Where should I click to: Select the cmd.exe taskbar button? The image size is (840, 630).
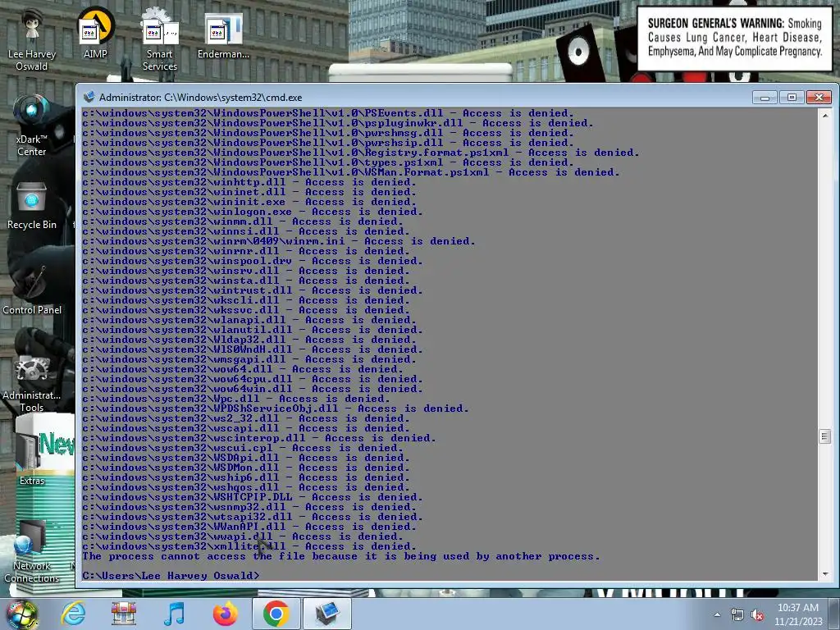pos(327,614)
